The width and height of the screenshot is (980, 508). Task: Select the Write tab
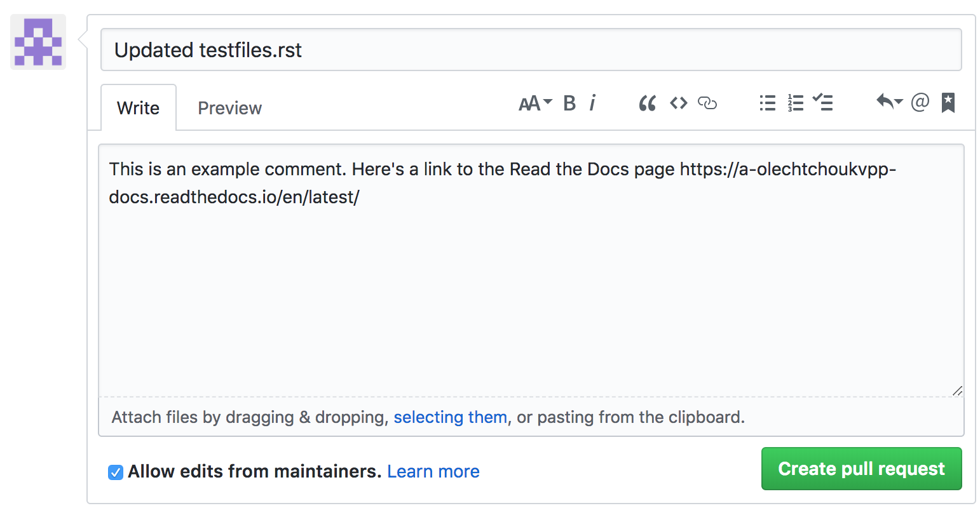138,108
